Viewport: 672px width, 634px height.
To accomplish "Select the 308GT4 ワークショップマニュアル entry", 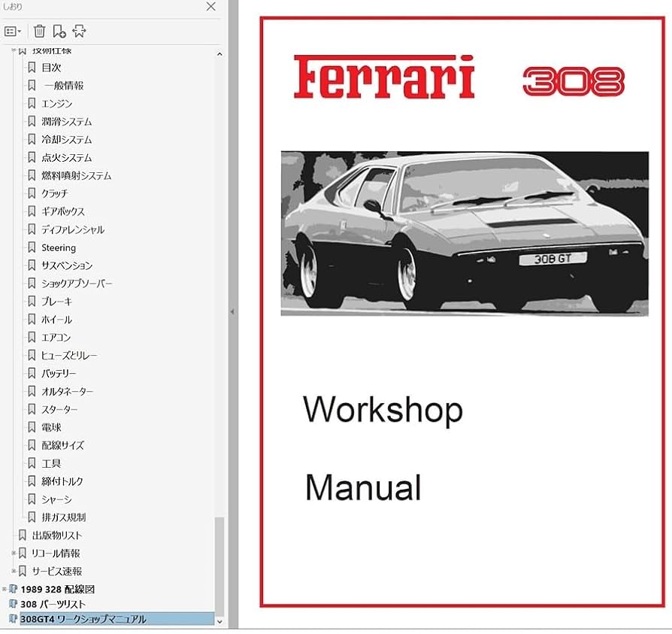I will point(84,619).
